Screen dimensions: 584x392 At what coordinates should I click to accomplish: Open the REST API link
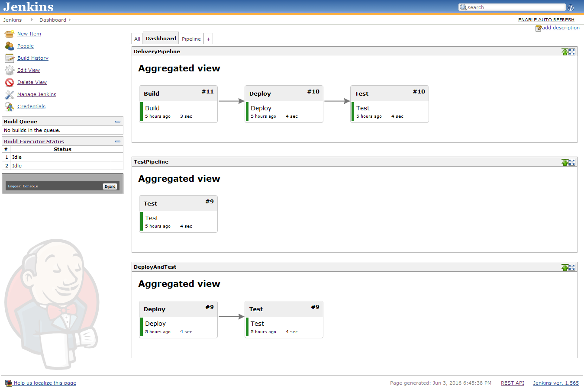point(512,383)
